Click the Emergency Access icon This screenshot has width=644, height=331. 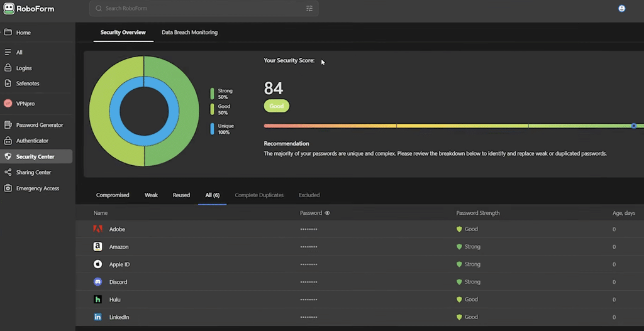(8, 188)
